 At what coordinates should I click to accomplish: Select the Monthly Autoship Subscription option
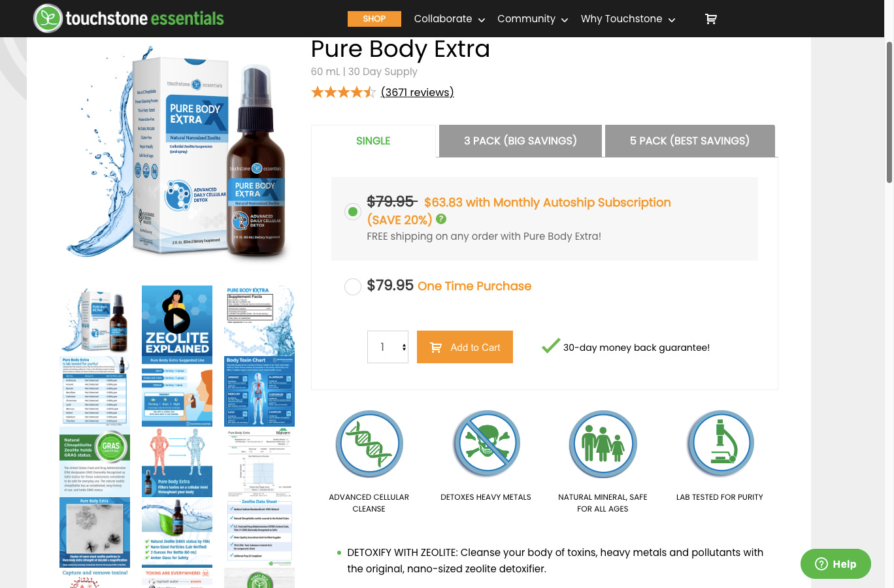[353, 212]
